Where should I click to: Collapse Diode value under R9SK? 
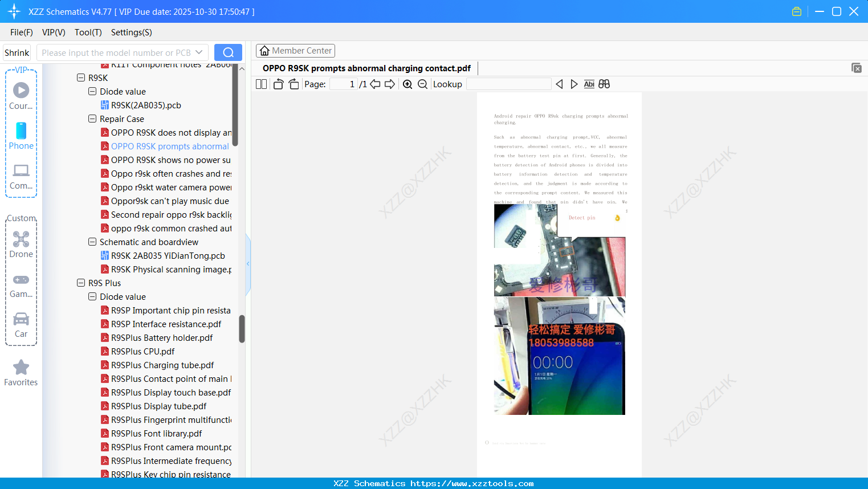92,91
